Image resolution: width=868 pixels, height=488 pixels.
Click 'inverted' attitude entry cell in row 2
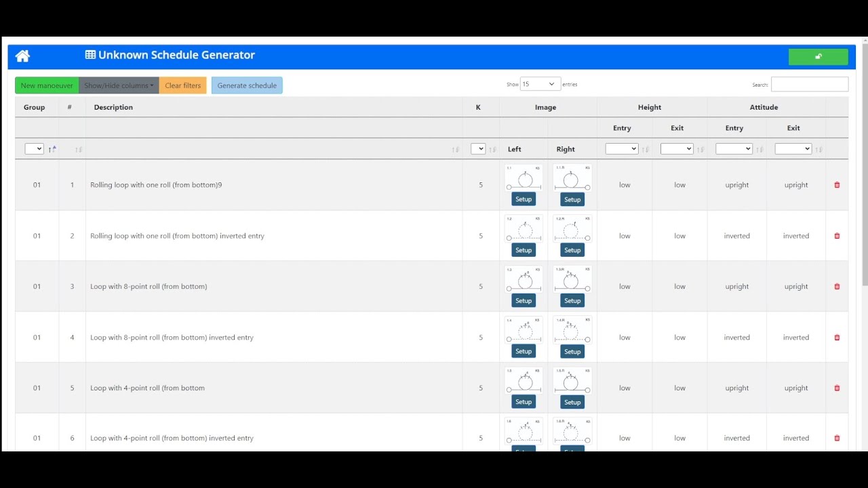pyautogui.click(x=736, y=236)
